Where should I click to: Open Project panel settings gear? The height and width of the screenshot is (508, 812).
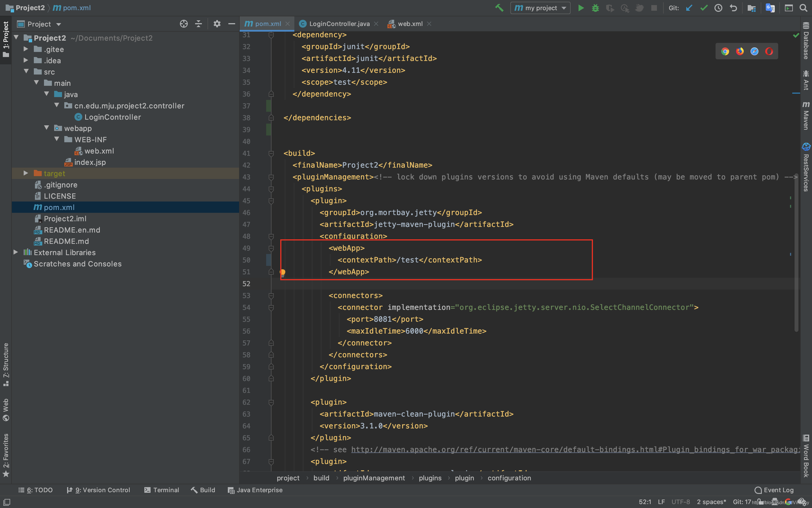217,24
